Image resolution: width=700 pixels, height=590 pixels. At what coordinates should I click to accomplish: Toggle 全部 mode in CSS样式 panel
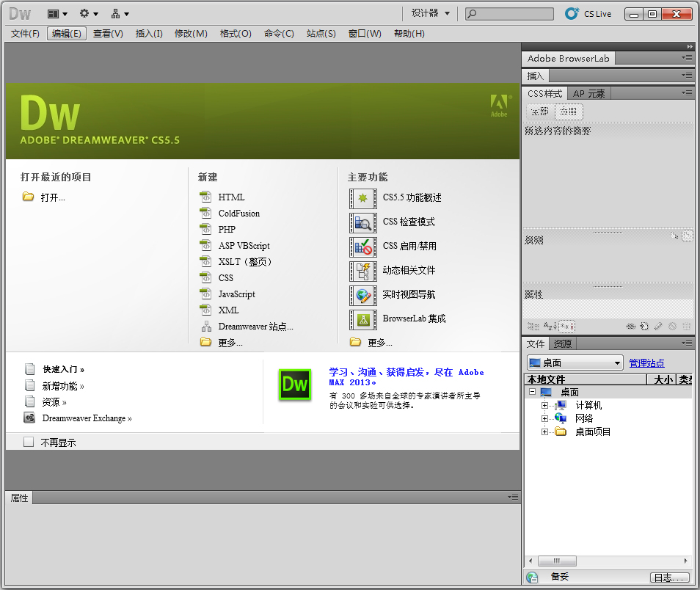click(x=539, y=110)
